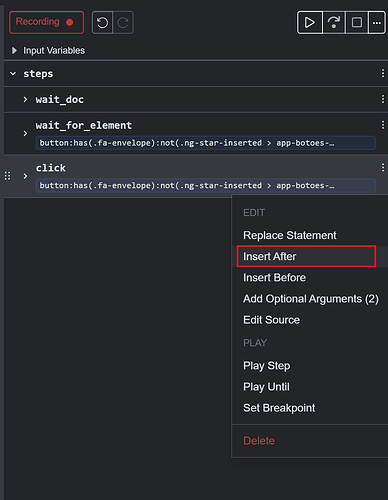388x500 pixels.
Task: Open the toolbar more-options ellipsis
Action: click(377, 23)
